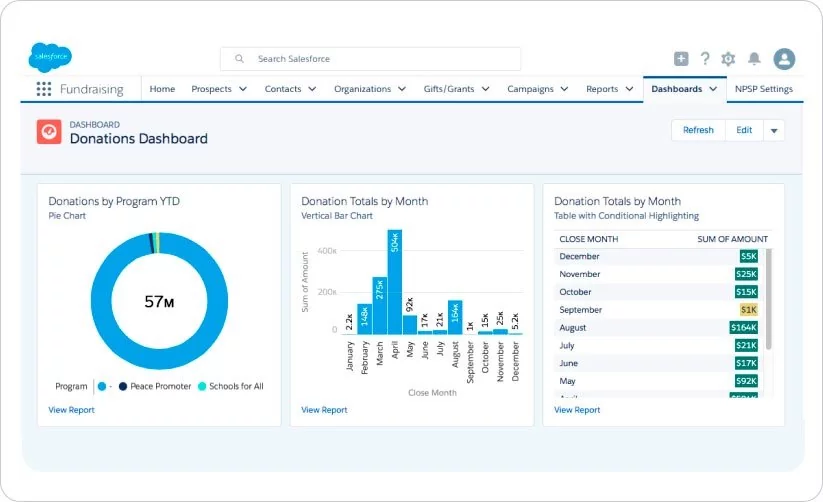The width and height of the screenshot is (823, 502).
Task: Expand the Gifts/Grants dropdown chevron
Action: 485,89
